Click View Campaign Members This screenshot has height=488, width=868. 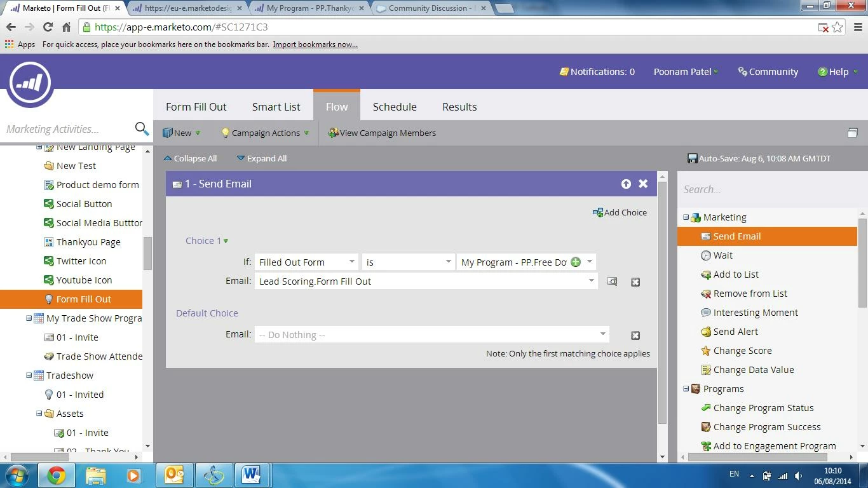pos(382,133)
